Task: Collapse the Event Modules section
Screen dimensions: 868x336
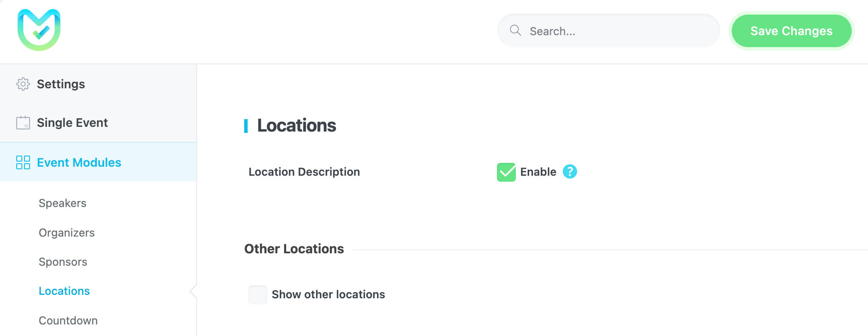Action: 79,162
